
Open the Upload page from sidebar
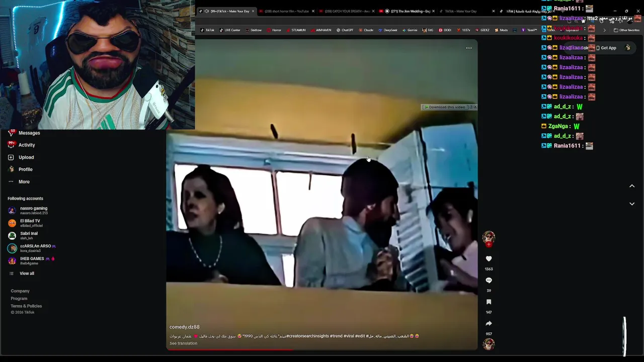click(21, 157)
